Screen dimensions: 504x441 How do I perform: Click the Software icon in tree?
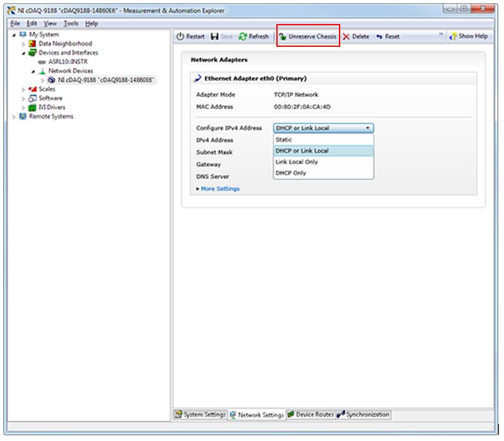(x=32, y=98)
